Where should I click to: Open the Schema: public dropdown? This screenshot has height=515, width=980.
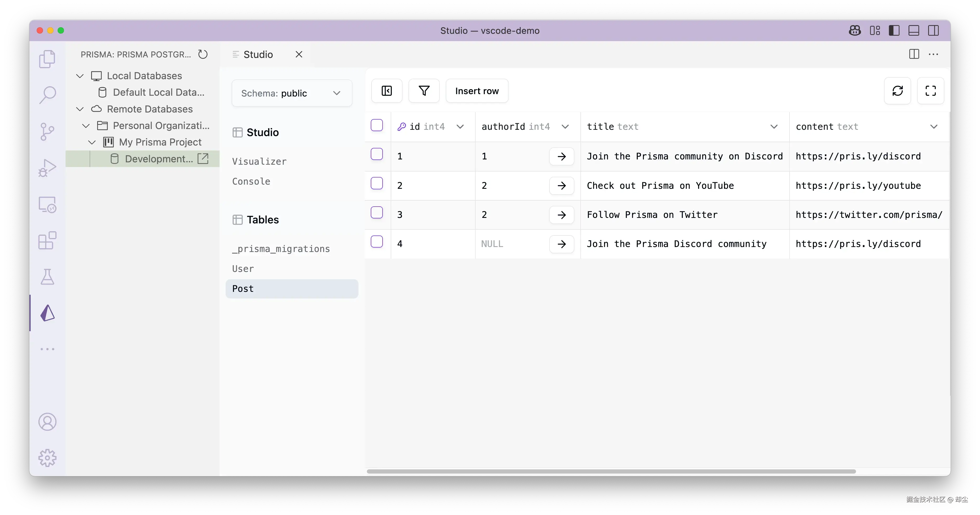[292, 93]
